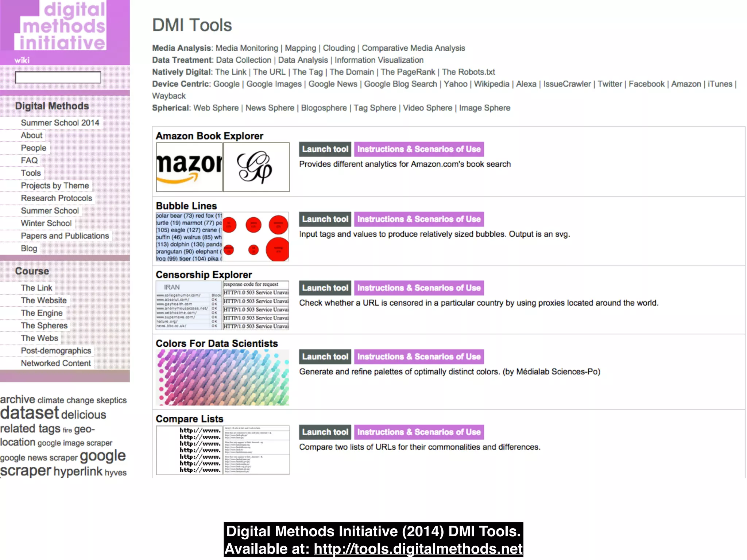Viewport: 747px width, 560px height.
Task: Click the Censorship Explorer response code thumbnail
Action: [x=256, y=306]
